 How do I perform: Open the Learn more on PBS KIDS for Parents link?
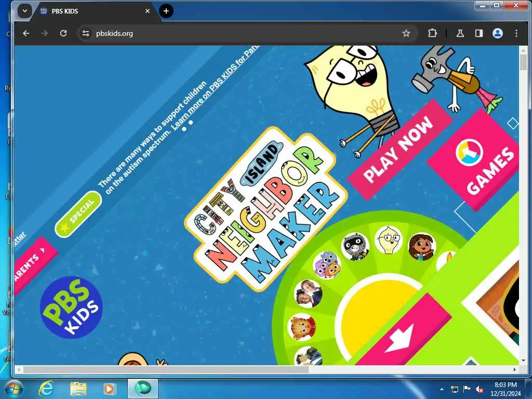click(216, 87)
